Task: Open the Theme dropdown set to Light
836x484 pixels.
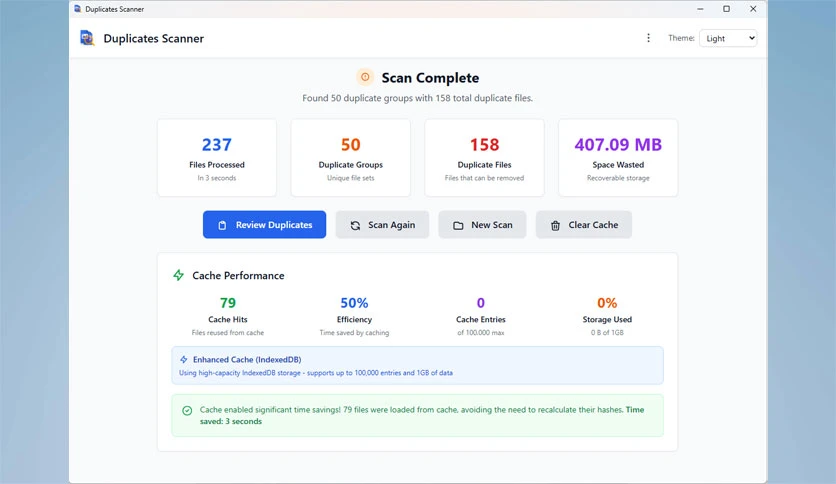Action: [728, 38]
